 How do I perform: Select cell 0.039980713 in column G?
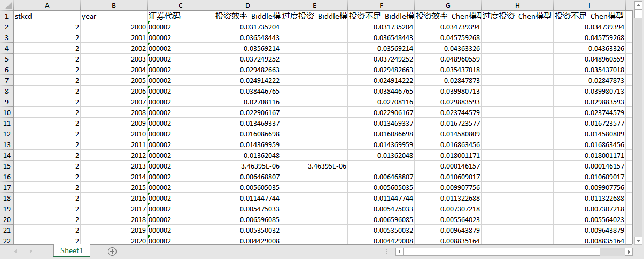tap(448, 91)
